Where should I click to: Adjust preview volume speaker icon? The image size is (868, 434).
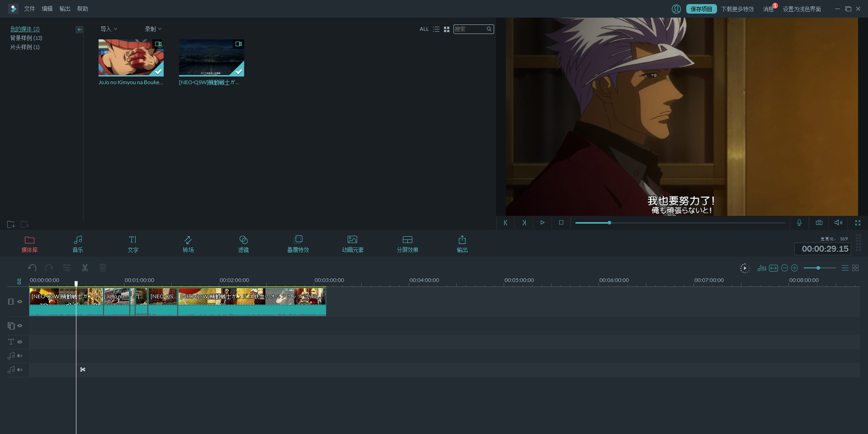[838, 223]
